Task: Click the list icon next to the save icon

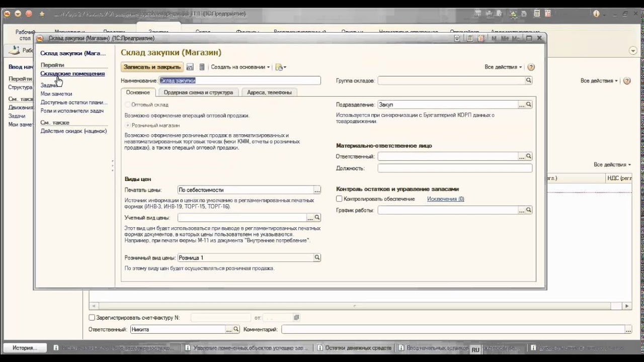Action: [202, 67]
